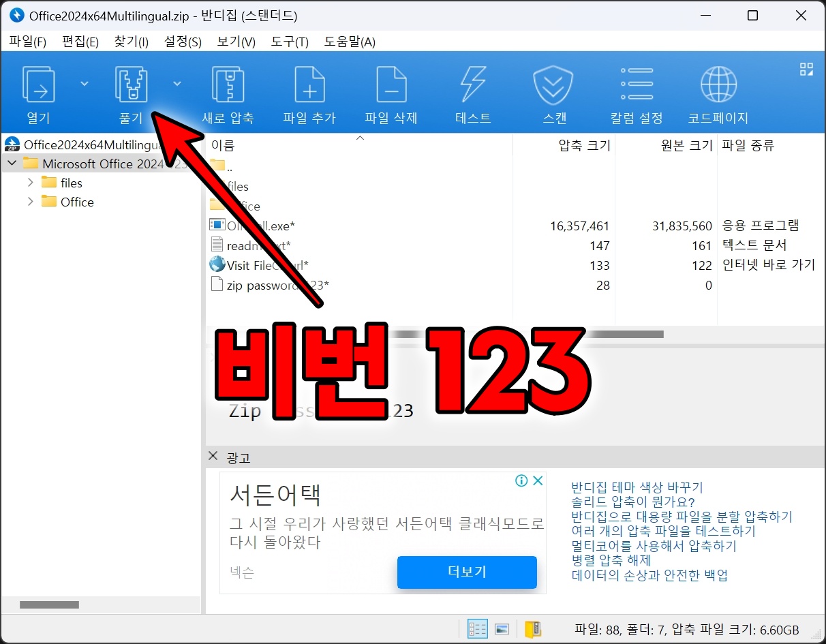
Task: Click original size 31,835,560
Action: (x=681, y=226)
